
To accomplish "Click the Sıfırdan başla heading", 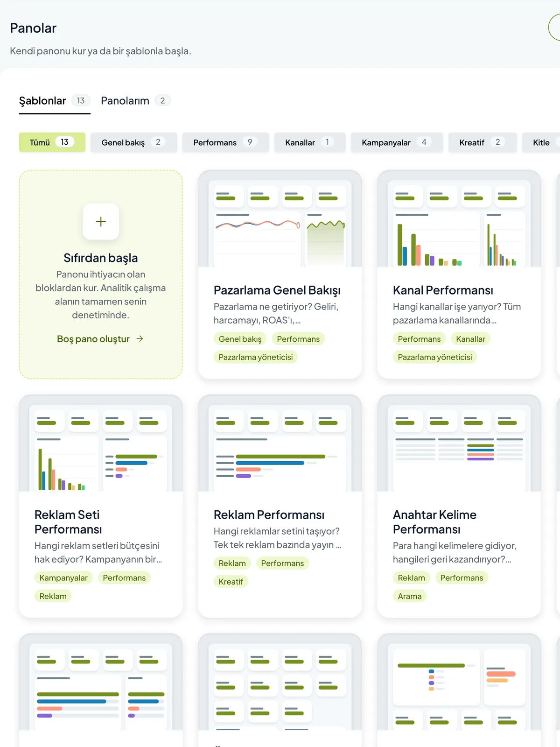I will (x=101, y=258).
